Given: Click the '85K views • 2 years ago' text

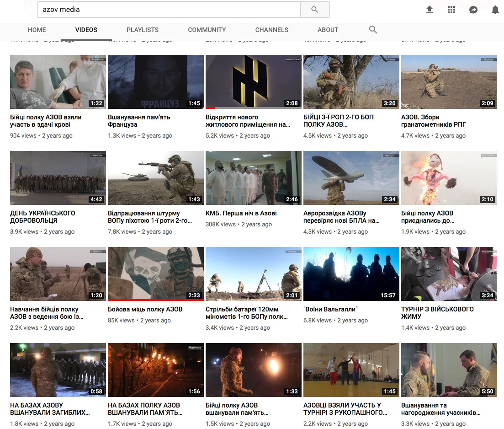Looking at the screenshot, I should [x=139, y=320].
